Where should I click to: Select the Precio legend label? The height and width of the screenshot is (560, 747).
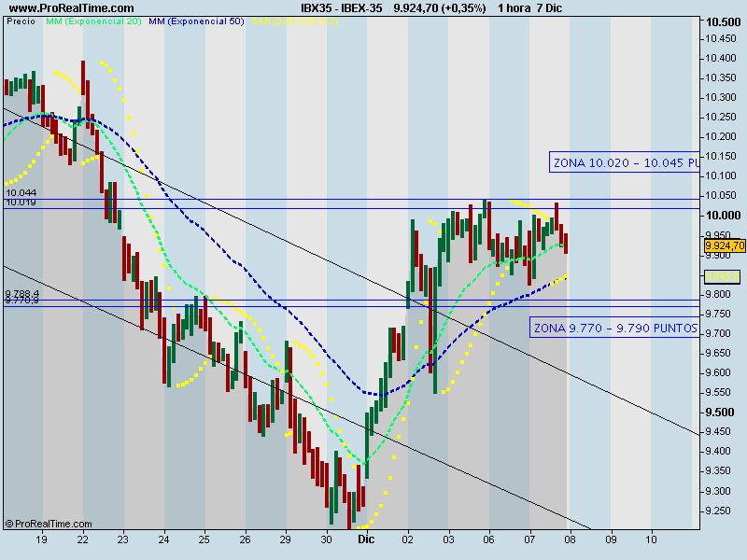(21, 21)
